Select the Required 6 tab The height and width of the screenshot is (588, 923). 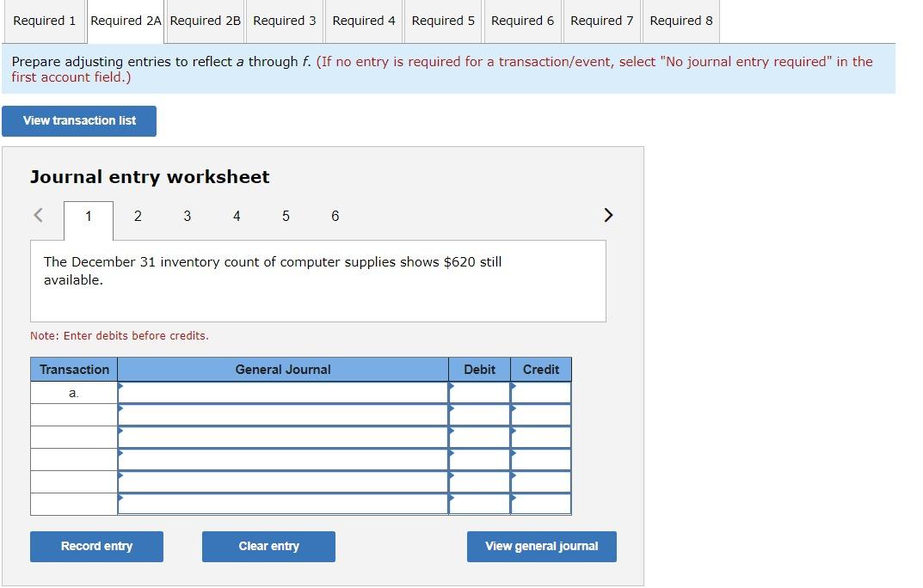(523, 21)
